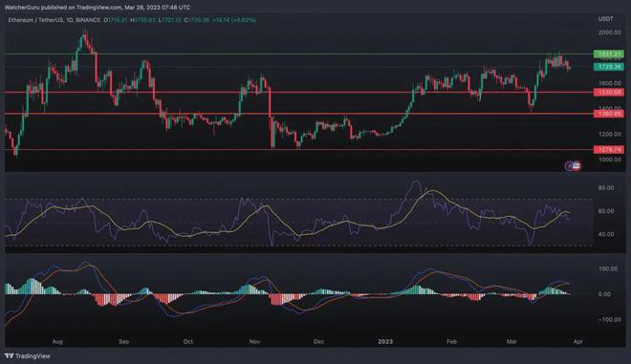Click the Ethereum / TetherUS symbol title
Viewport: 631px width, 364px height.
click(54, 20)
